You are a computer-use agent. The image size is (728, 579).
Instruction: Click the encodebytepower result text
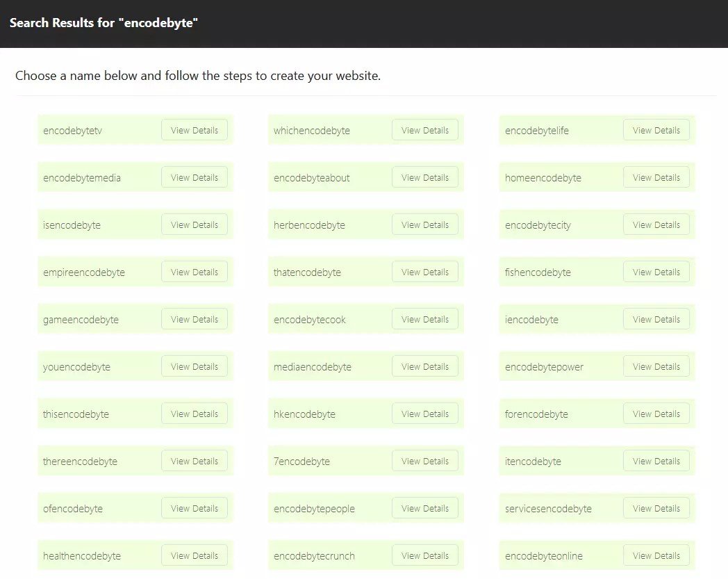point(544,367)
